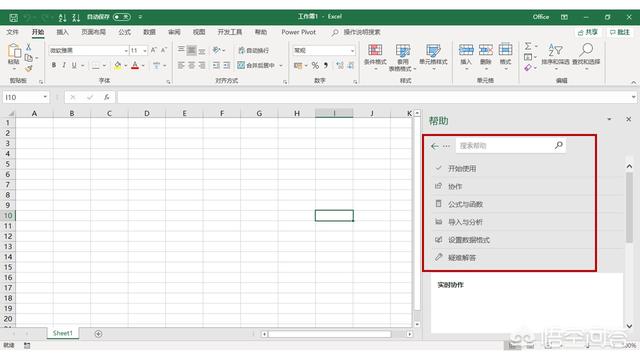Switch to the 插入 (Insert) tab
Screen dimensions: 640x360
pyautogui.click(x=62, y=32)
